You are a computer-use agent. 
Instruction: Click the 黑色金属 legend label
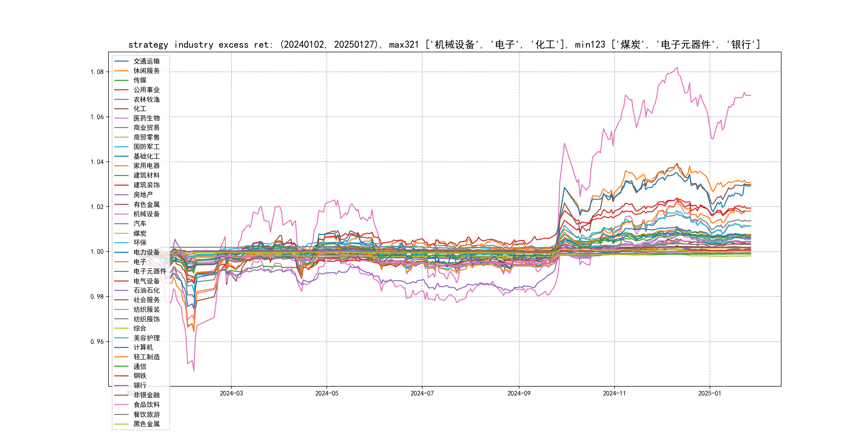[x=146, y=424]
